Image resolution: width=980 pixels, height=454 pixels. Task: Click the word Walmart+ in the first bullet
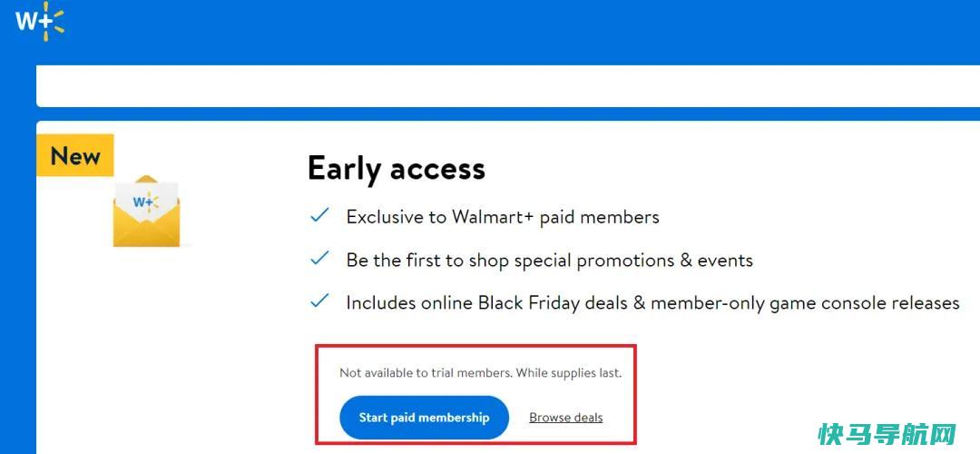pyautogui.click(x=493, y=217)
